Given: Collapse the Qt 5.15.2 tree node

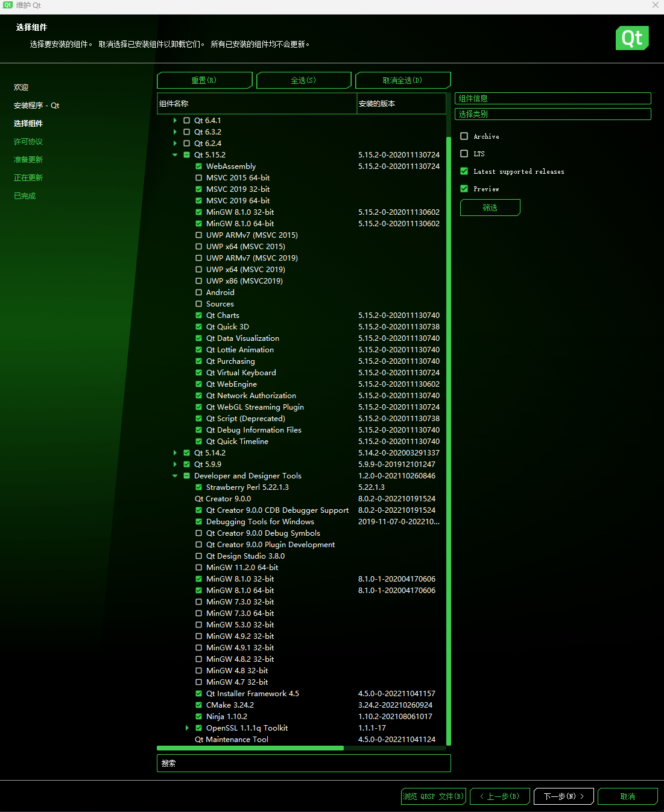Looking at the screenshot, I should click(x=175, y=155).
